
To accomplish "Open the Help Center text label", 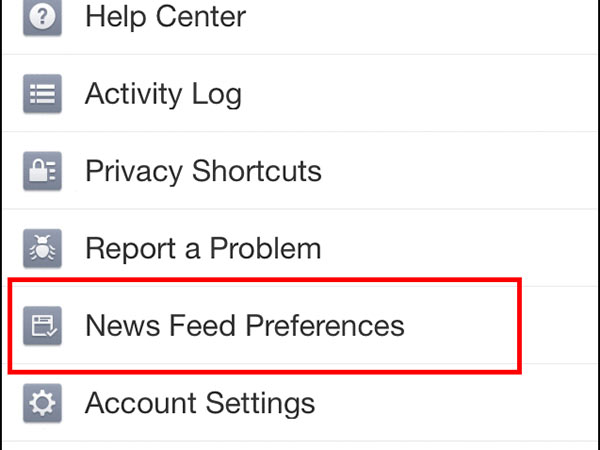I will coord(165,18).
